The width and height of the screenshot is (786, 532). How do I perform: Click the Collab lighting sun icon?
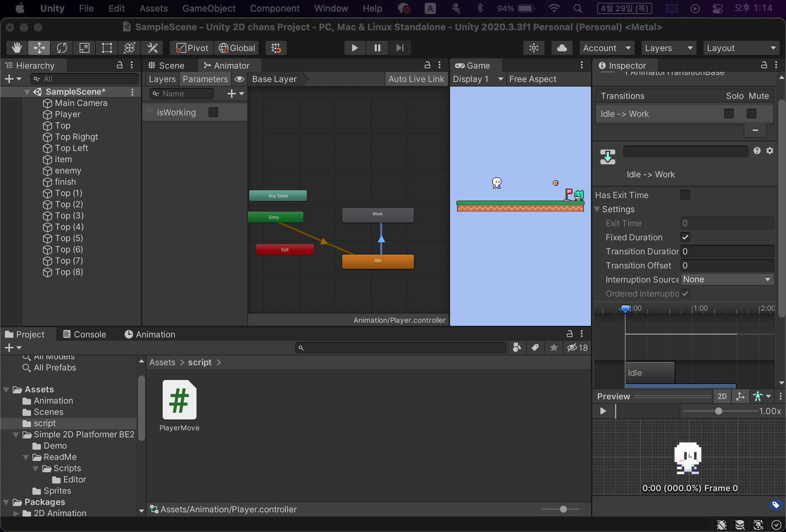pyautogui.click(x=534, y=48)
